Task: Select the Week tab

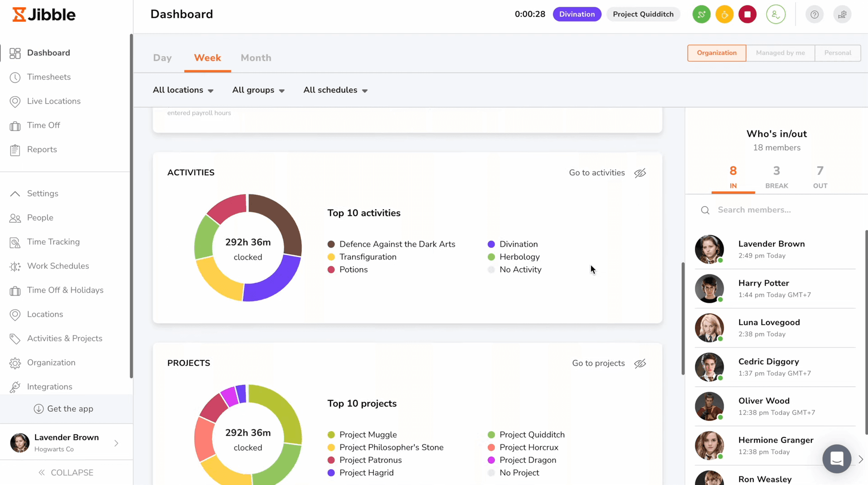Action: click(x=208, y=58)
